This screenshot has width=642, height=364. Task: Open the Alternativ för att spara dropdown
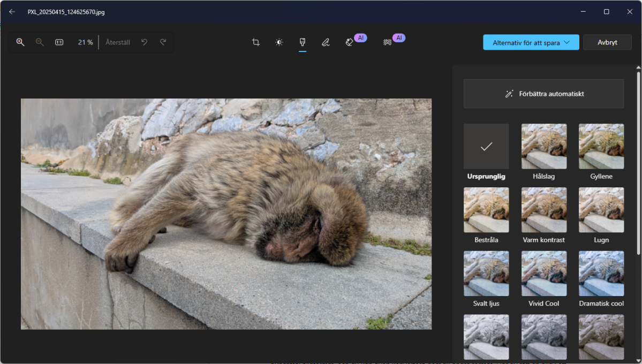coord(531,42)
